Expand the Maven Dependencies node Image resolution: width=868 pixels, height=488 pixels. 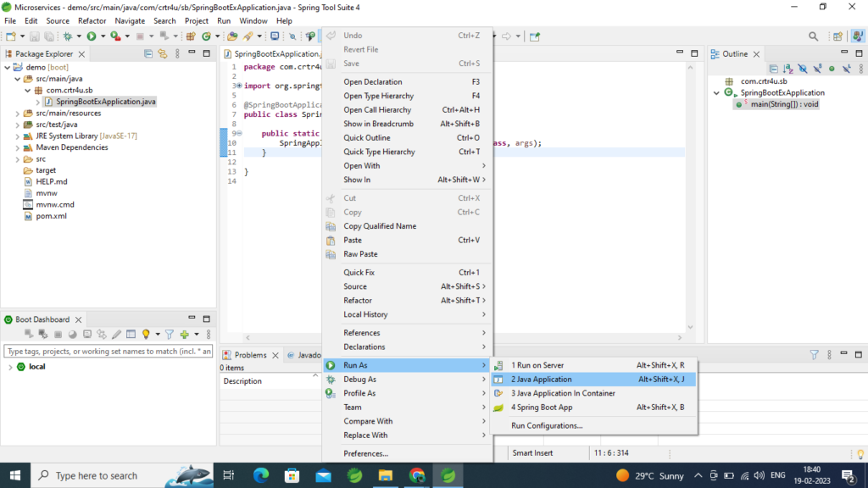click(x=18, y=147)
